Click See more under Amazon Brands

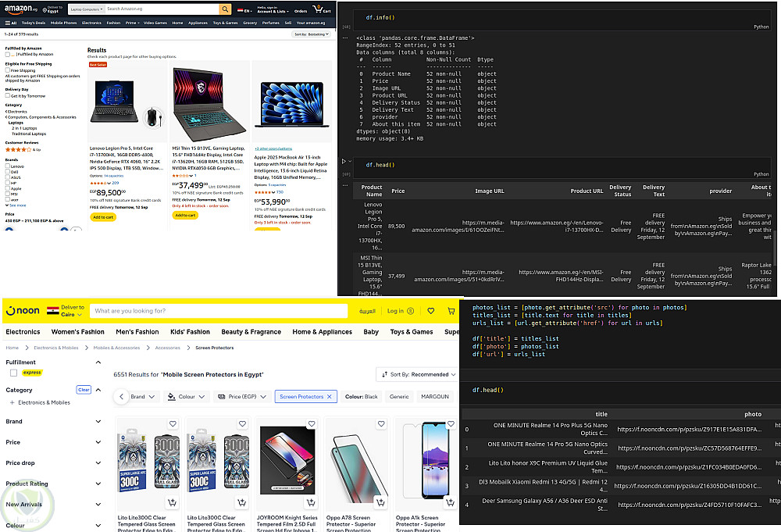tap(16, 205)
